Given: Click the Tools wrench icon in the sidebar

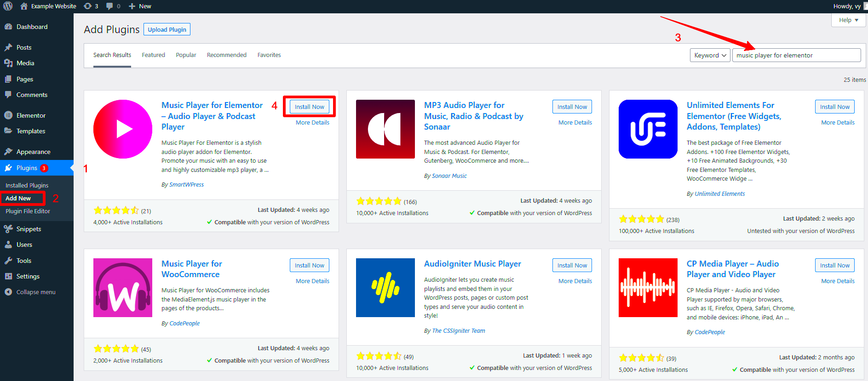Looking at the screenshot, I should click(x=8, y=261).
